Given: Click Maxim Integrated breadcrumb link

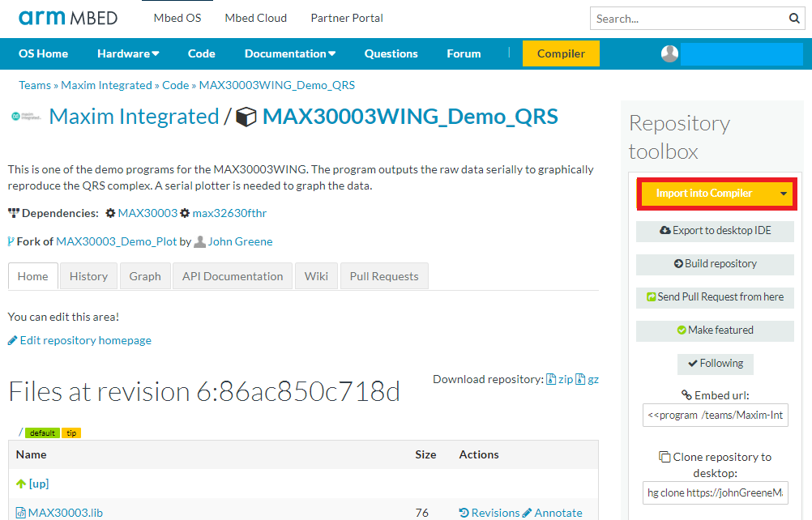Looking at the screenshot, I should click(107, 85).
